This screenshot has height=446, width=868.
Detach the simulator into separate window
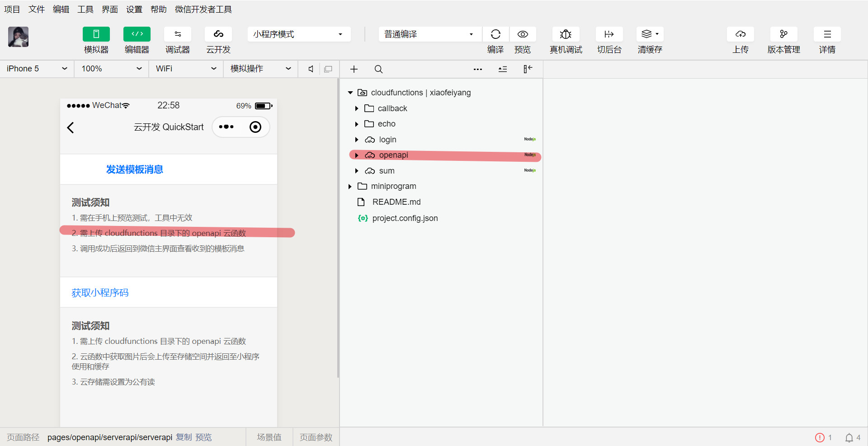pyautogui.click(x=328, y=69)
